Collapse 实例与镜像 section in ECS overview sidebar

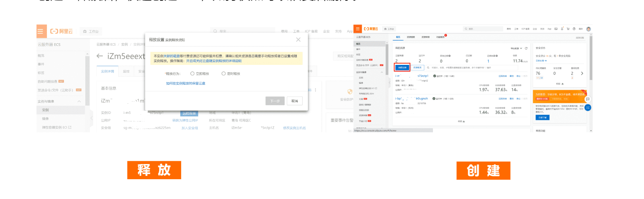click(382, 72)
